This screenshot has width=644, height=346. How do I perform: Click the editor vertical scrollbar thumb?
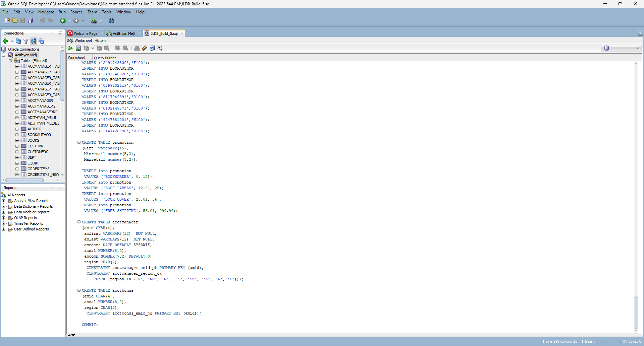636,313
